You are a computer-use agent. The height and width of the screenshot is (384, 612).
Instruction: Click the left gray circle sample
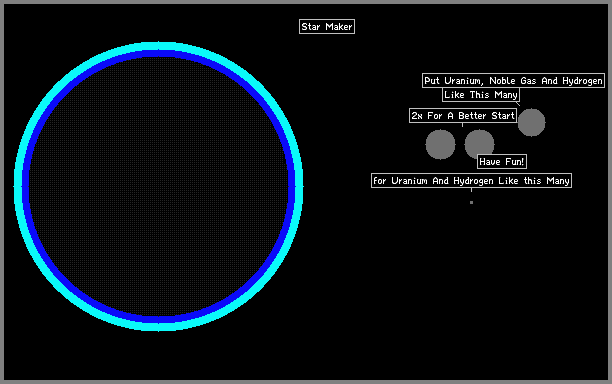440,144
